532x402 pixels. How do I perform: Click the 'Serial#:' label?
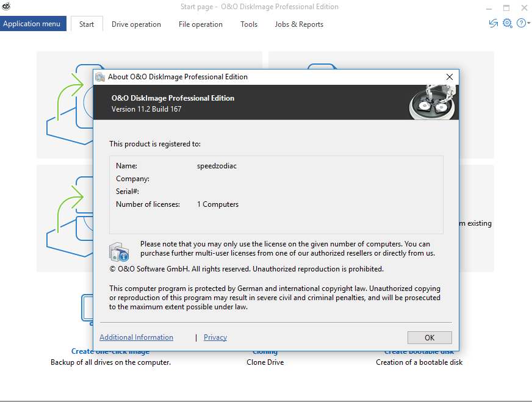128,192
